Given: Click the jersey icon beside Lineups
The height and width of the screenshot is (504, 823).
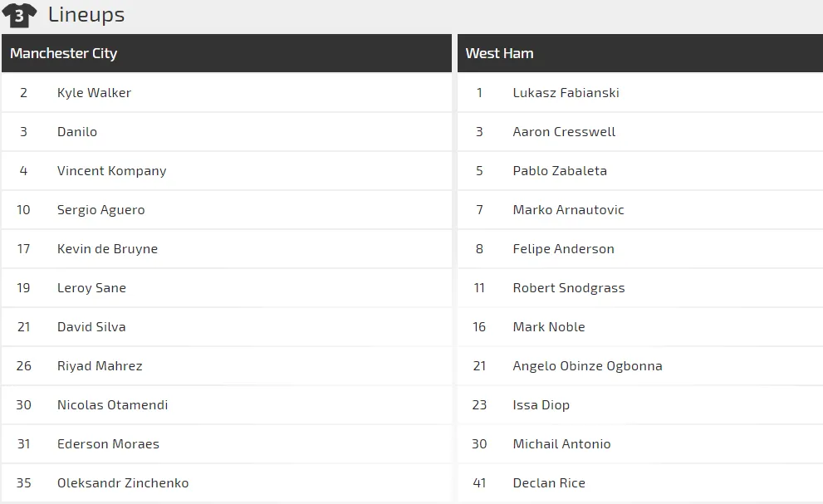Looking at the screenshot, I should tap(20, 15).
